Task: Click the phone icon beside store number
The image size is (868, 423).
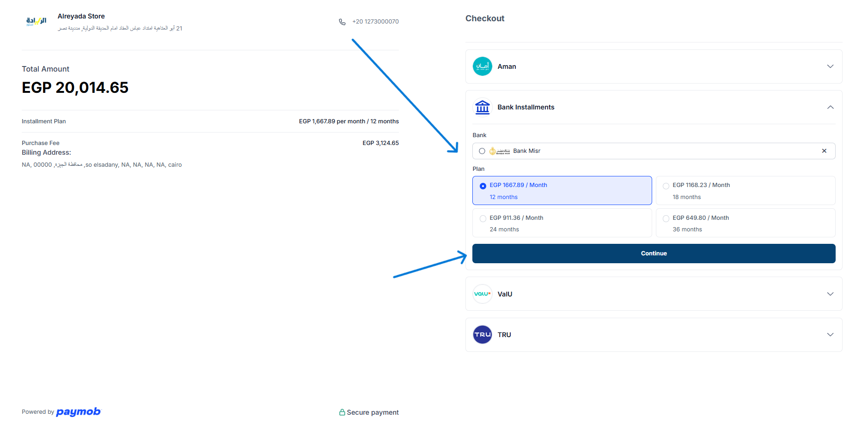Action: click(342, 22)
